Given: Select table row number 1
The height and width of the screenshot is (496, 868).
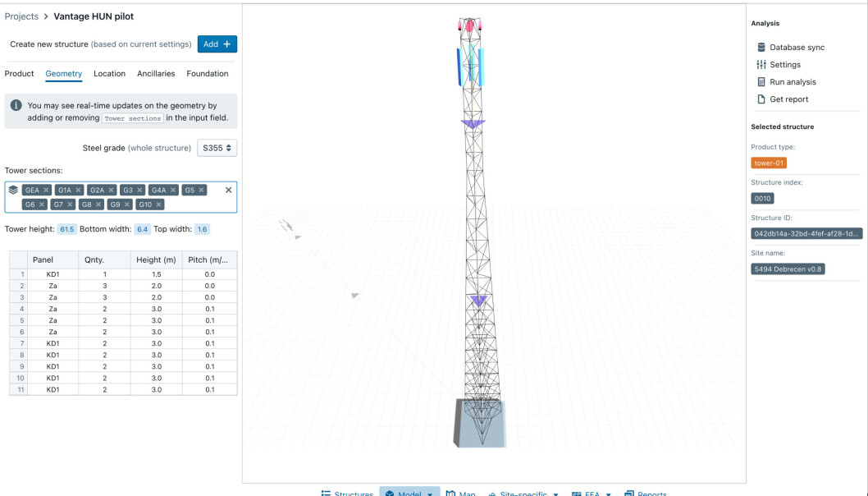Looking at the screenshot, I should [x=18, y=274].
